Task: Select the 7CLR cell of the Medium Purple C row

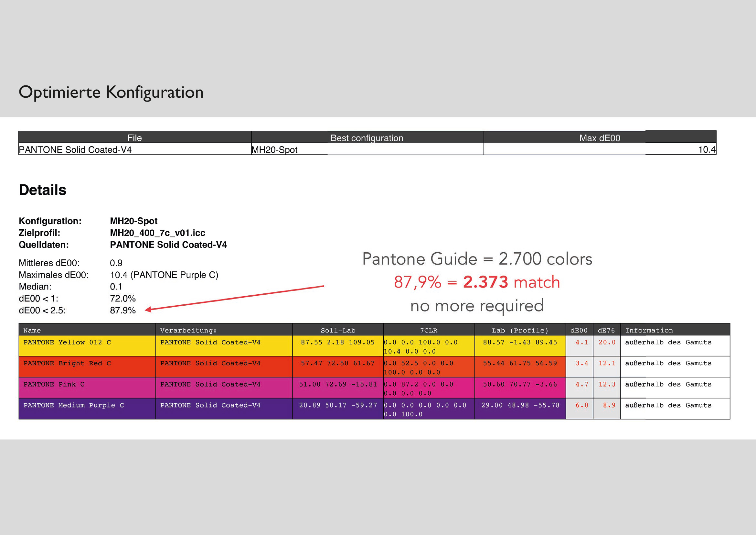Action: (429, 409)
